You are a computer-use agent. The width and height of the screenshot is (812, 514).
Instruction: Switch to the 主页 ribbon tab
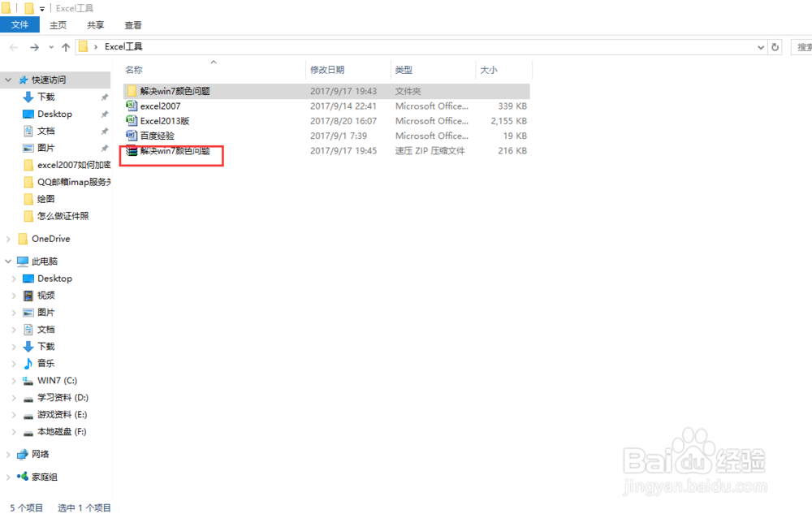tap(58, 25)
